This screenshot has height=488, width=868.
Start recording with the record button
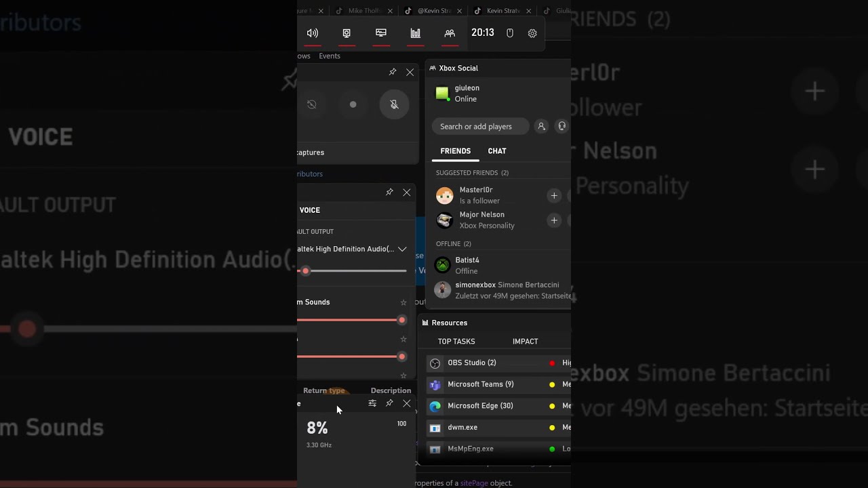[353, 104]
